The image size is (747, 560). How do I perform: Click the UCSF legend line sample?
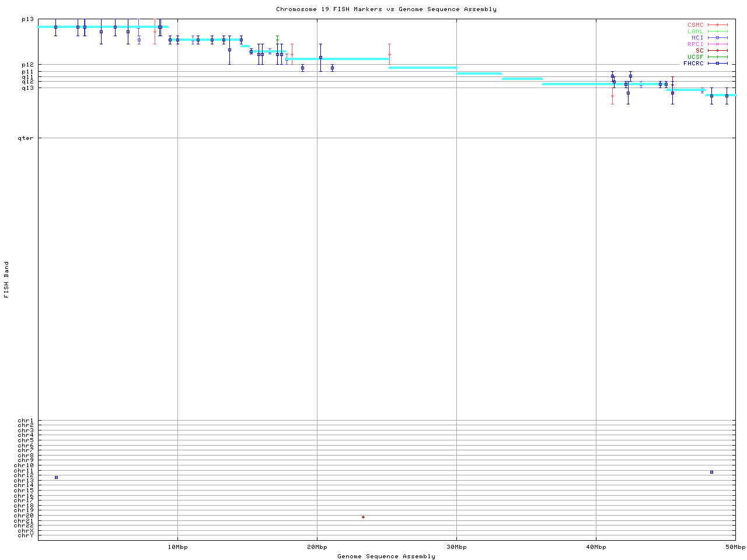coord(717,57)
